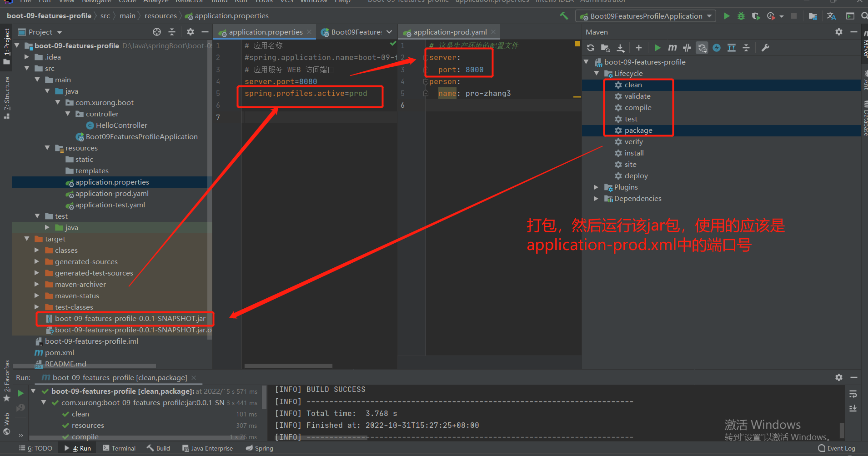Click Locate File target icon in Project panel

pos(157,32)
